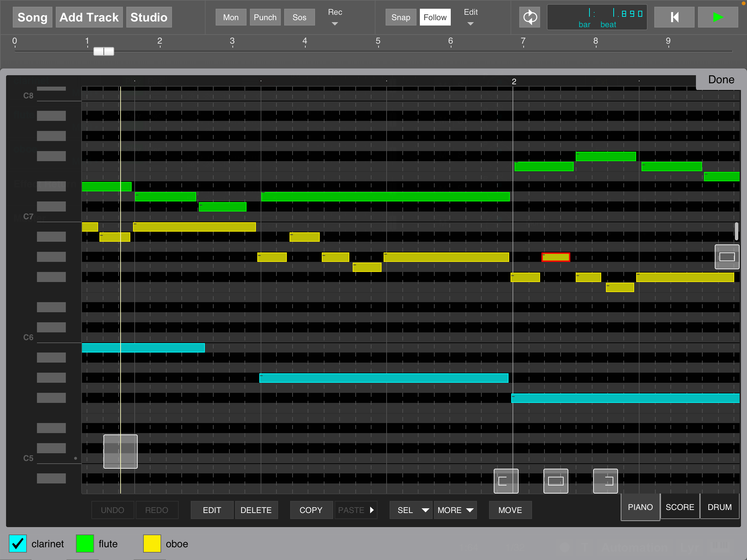Toggle the clarinet track checkbox
Image resolution: width=747 pixels, height=560 pixels.
click(17, 544)
